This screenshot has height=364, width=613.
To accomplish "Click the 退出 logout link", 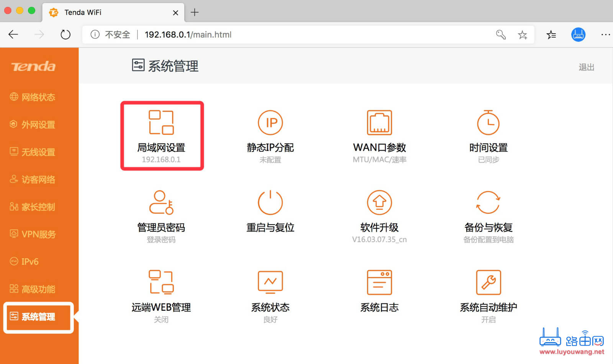I will click(x=586, y=67).
